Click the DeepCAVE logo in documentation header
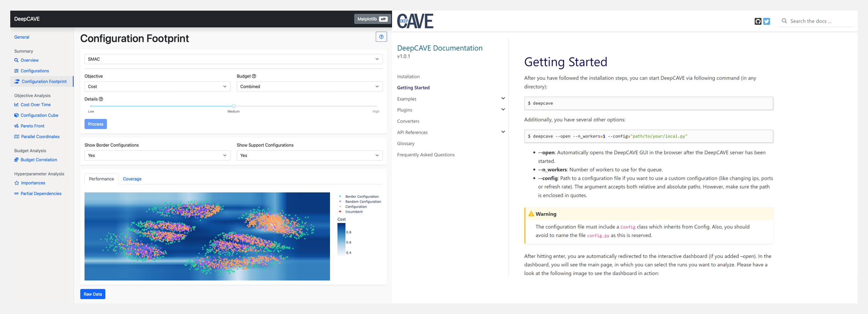Screen dimensions: 868x314 415,21
